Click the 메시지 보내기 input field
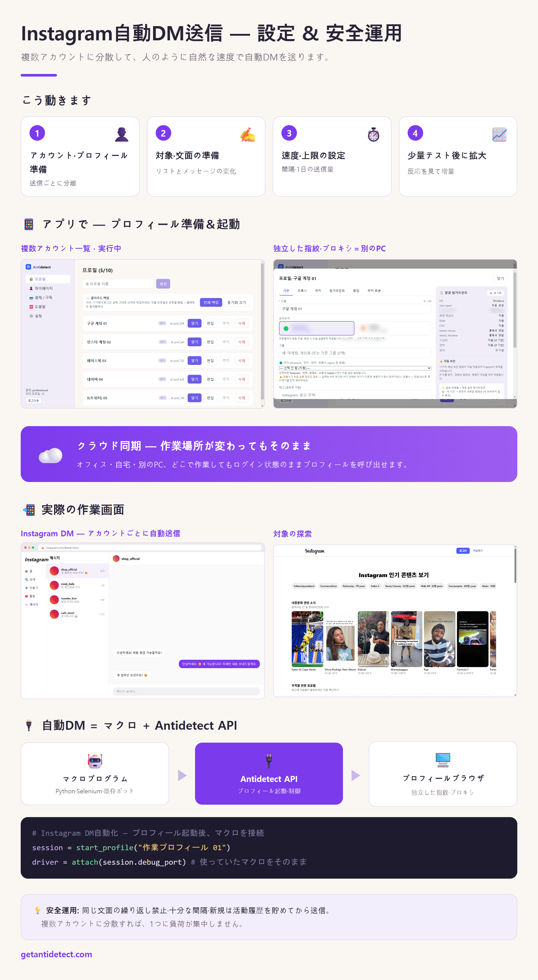 pos(186,691)
